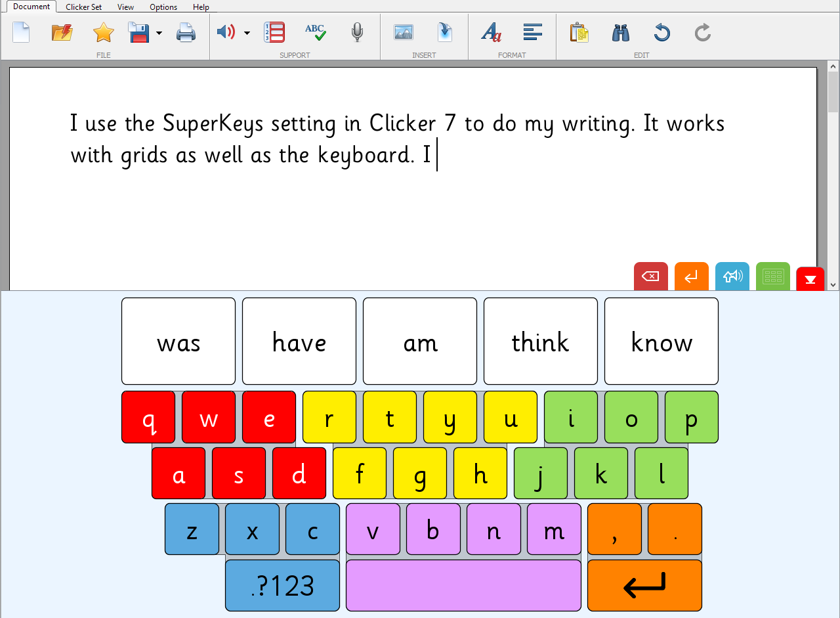Tap the green 'k' key
Image resolution: width=840 pixels, height=618 pixels.
pyautogui.click(x=601, y=473)
